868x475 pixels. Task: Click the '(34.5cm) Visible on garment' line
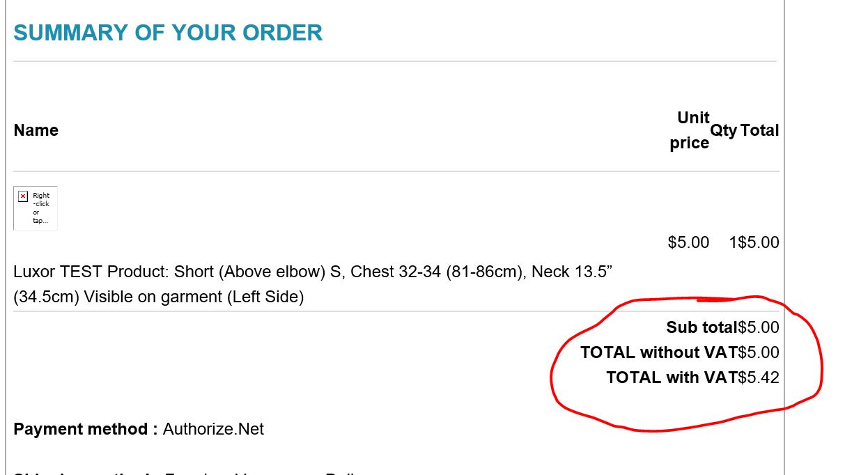pyautogui.click(x=158, y=297)
